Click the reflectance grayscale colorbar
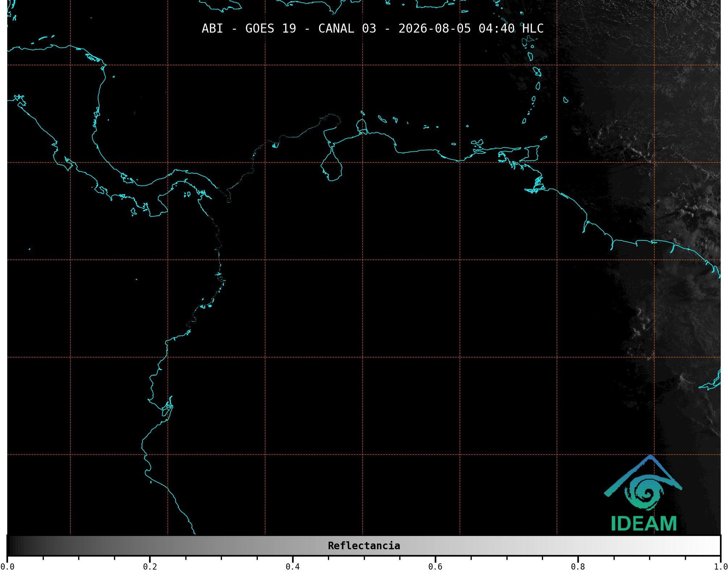728x571 pixels. tap(364, 545)
